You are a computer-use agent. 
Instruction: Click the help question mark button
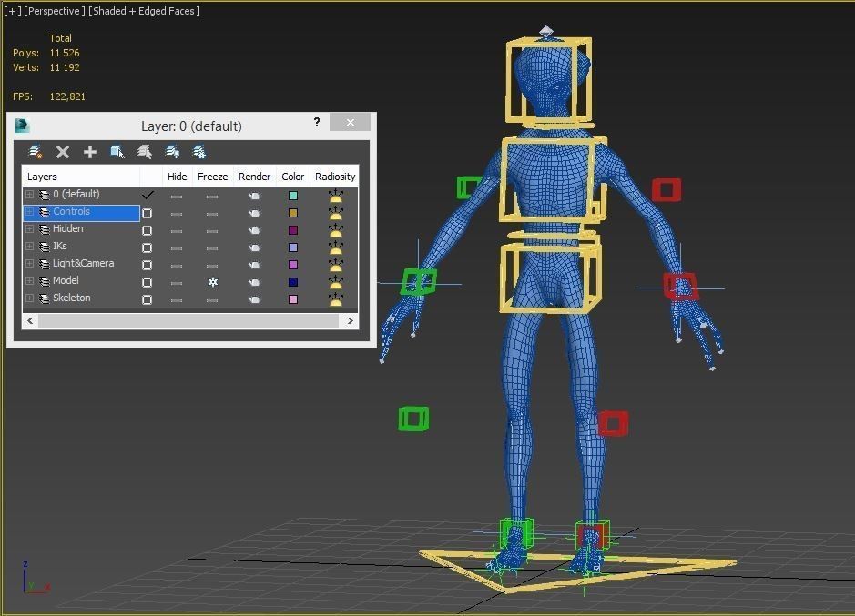[x=316, y=122]
